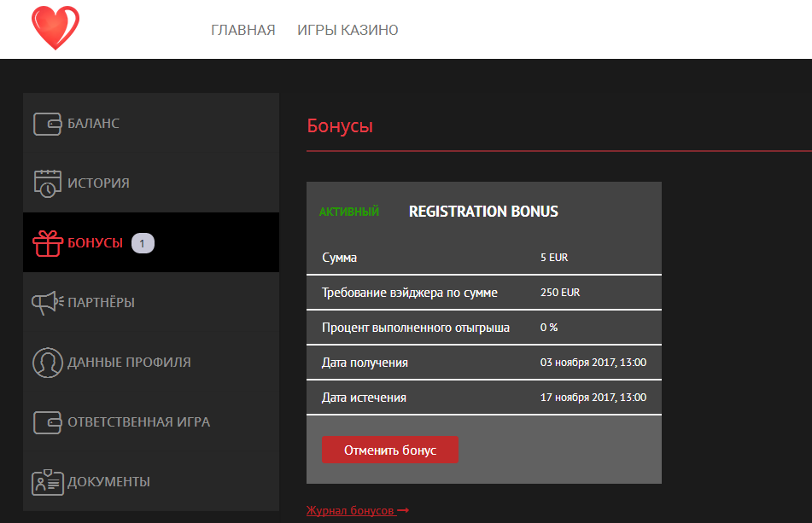Image resolution: width=812 pixels, height=523 pixels.
Task: Click the bonuses count badge
Action: tap(143, 243)
